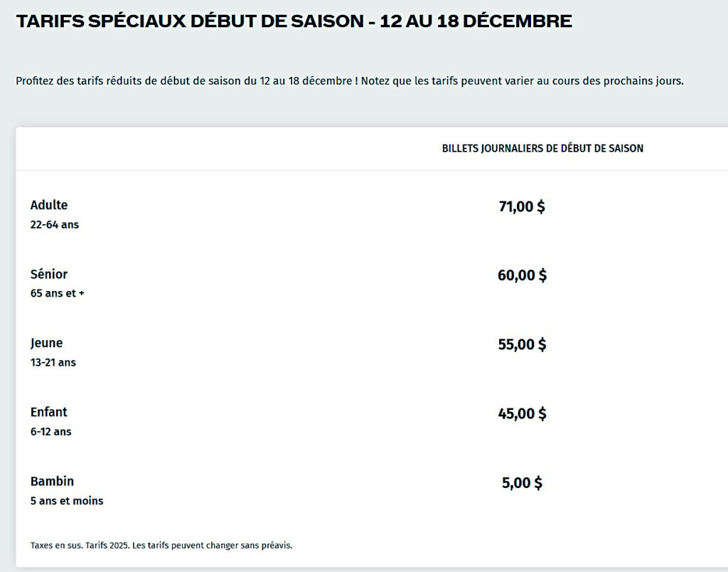The width and height of the screenshot is (728, 572).
Task: Click the sentence starting with Notez que
Action: coord(522,80)
